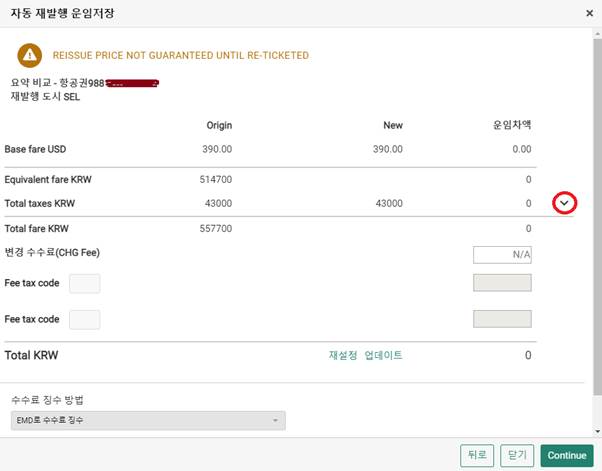Expand the Total taxes KRW chevron
The height and width of the screenshot is (471, 602).
(564, 203)
